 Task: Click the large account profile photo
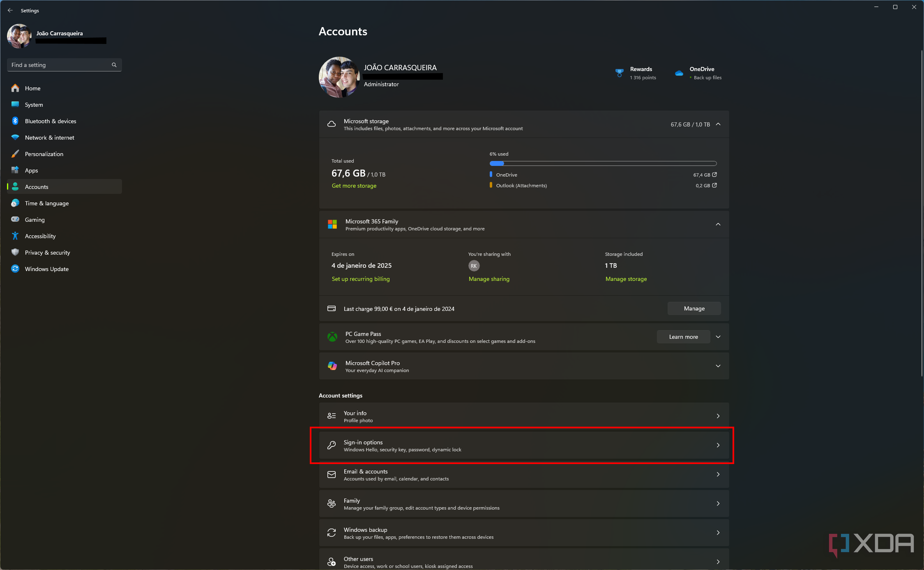pos(339,77)
